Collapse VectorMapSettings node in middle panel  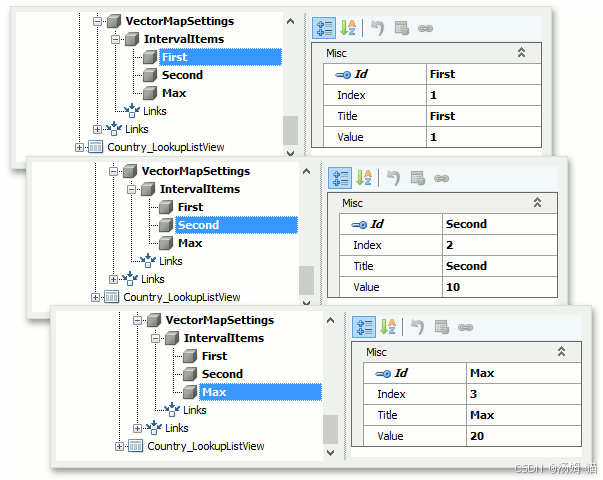pyautogui.click(x=113, y=171)
